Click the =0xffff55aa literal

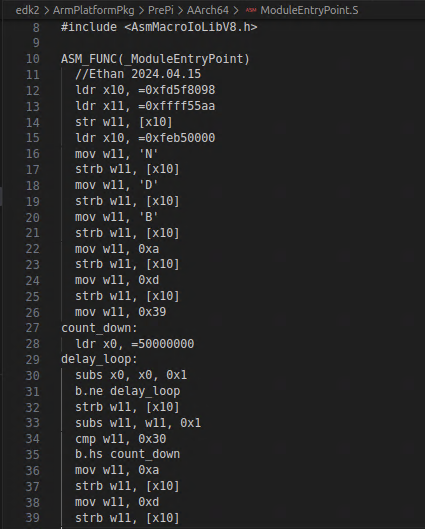point(176,106)
